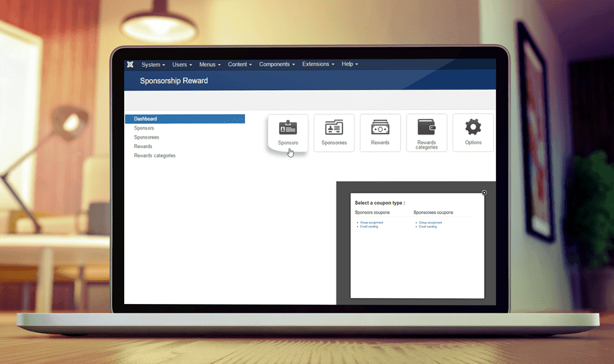
Task: Close the coupon type popup
Action: 485,193
